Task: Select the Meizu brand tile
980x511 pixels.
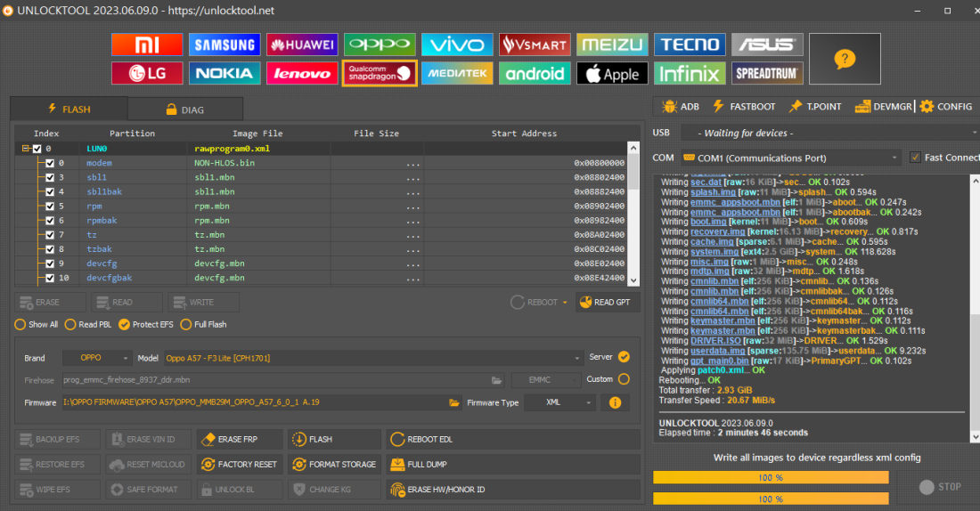Action: [x=612, y=45]
